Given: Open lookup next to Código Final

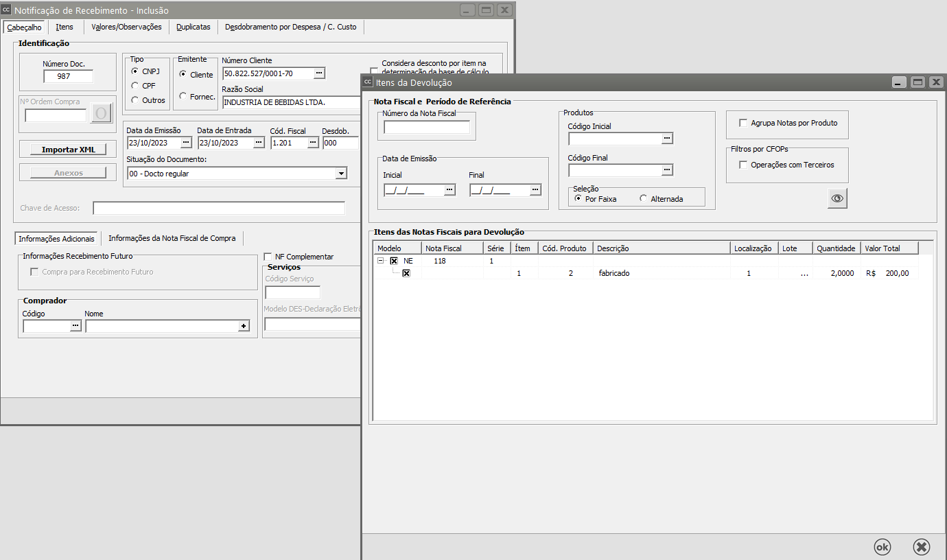Looking at the screenshot, I should tap(667, 170).
